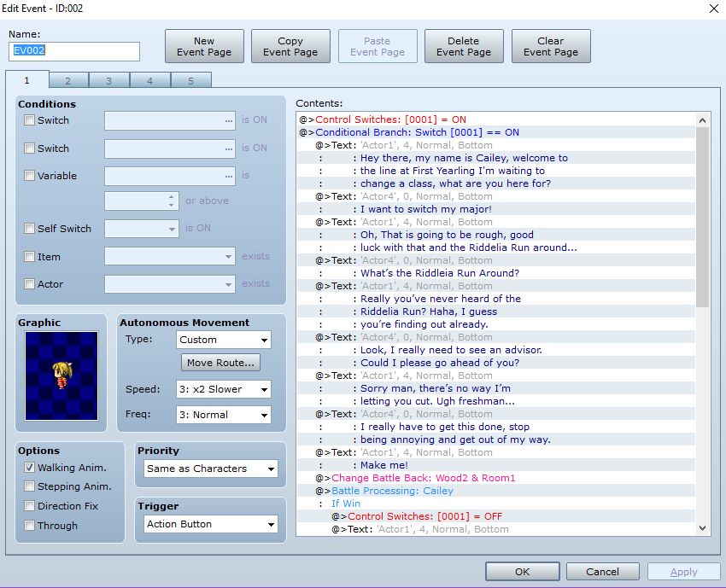This screenshot has height=588, width=726.
Task: Click the Cancel button
Action: 602,572
